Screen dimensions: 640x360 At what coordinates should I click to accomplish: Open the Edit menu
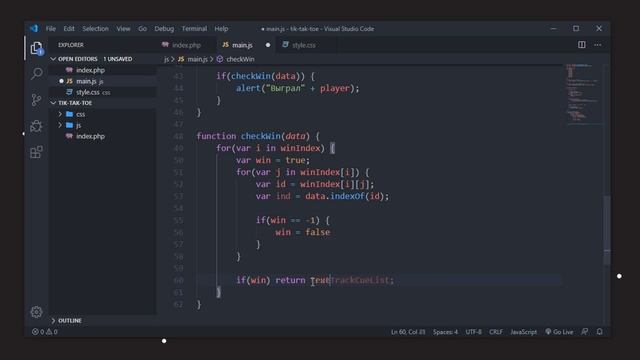pyautogui.click(x=69, y=29)
